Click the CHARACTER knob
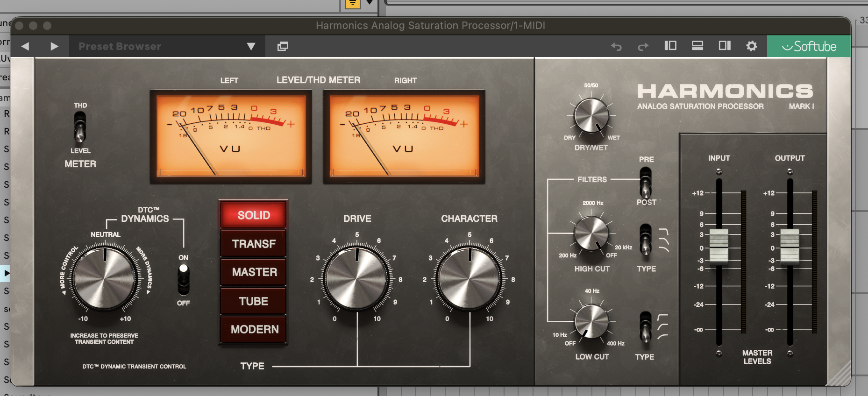Screen dimensions: 868x396 coord(470,278)
